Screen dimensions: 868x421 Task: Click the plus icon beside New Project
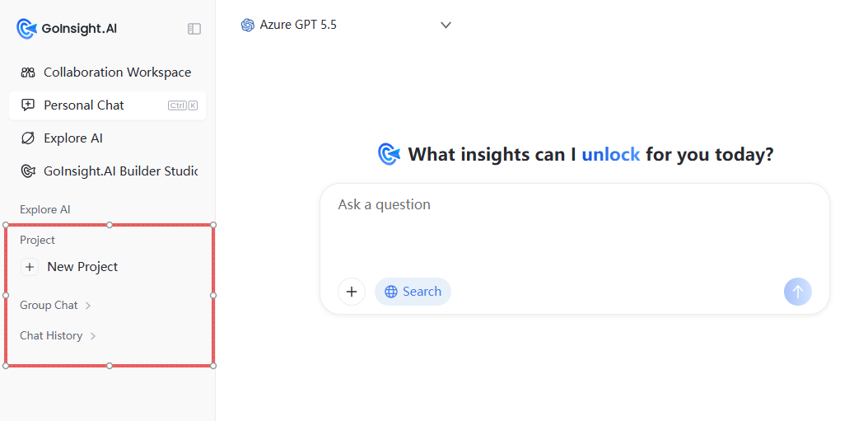[x=30, y=267]
